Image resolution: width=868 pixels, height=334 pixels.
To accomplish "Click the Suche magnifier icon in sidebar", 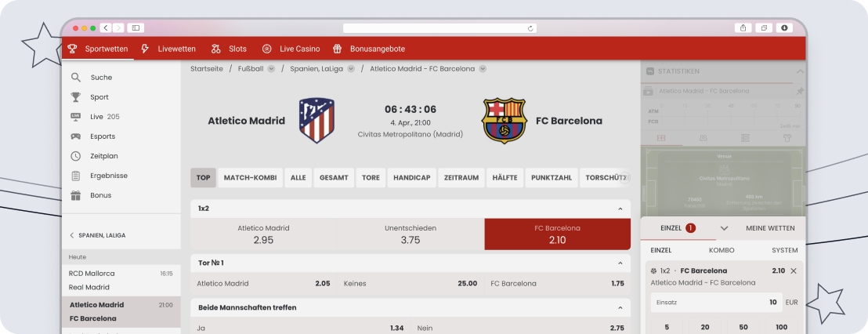I will click(x=76, y=78).
